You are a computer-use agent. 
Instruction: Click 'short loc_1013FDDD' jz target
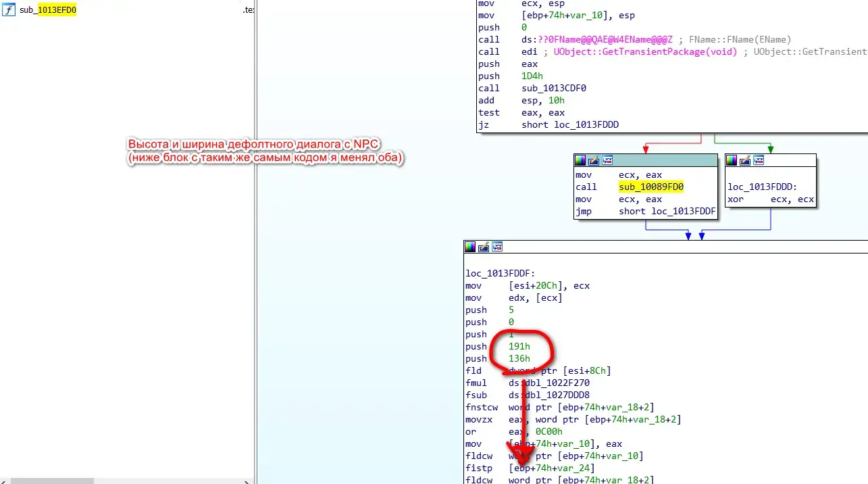tap(570, 125)
